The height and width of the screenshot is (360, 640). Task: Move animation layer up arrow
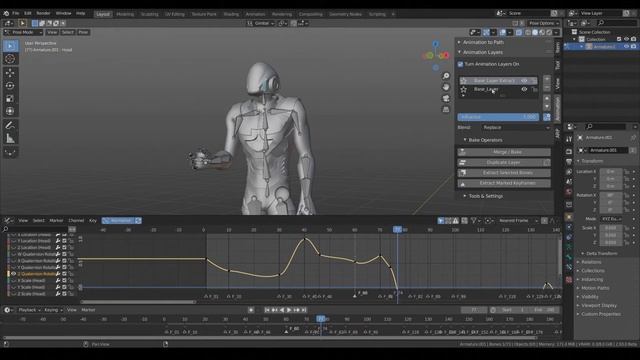(547, 98)
